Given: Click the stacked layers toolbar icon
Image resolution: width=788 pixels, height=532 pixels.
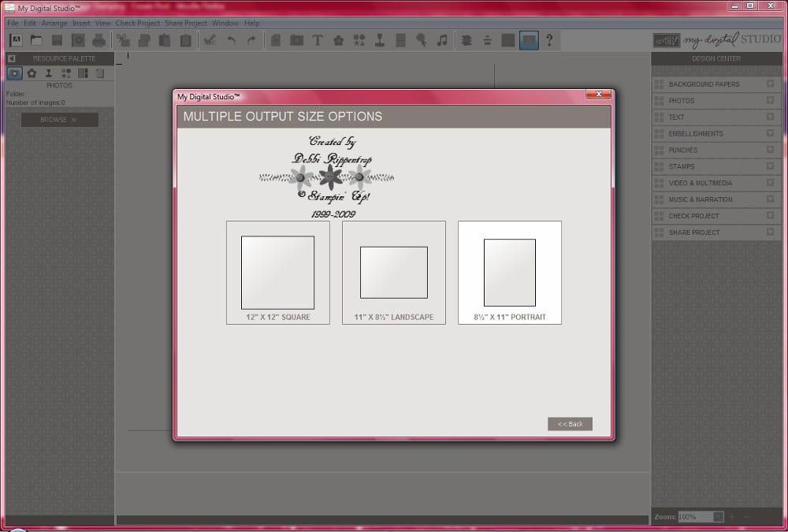Looking at the screenshot, I should click(x=466, y=40).
